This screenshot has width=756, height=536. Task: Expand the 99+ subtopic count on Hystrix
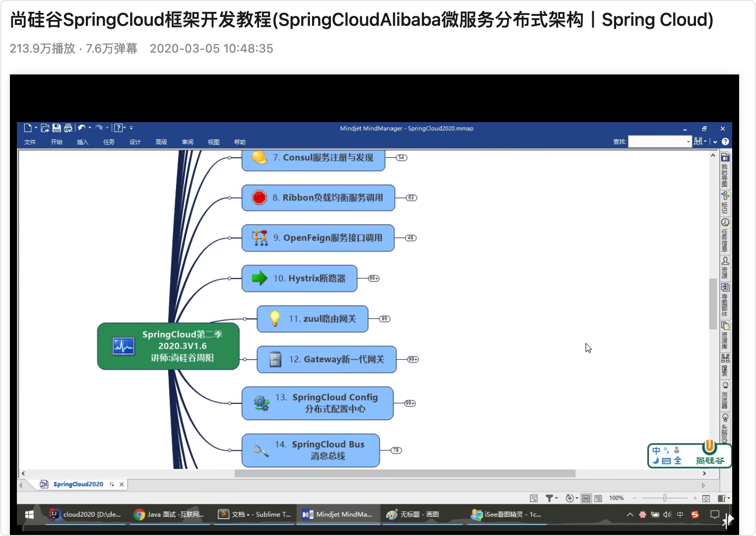(x=374, y=278)
